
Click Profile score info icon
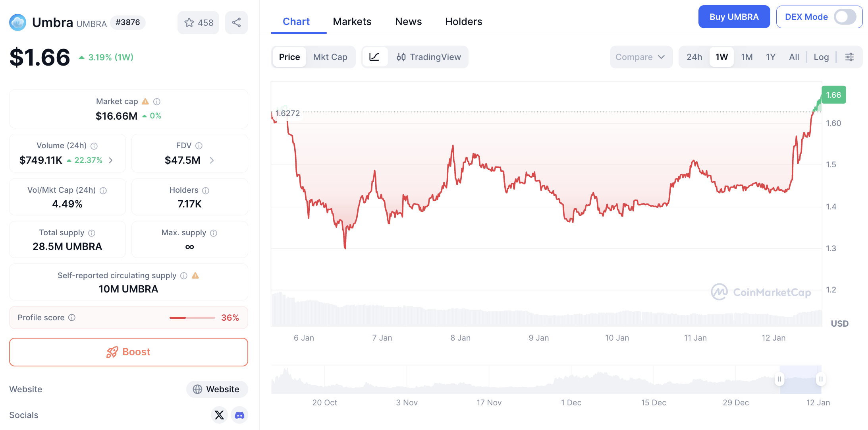[x=72, y=318]
